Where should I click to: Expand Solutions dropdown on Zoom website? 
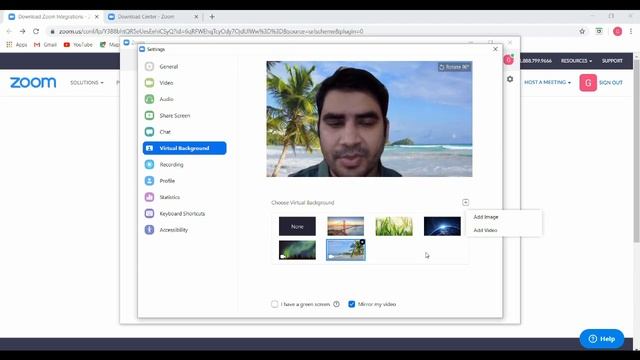[87, 82]
